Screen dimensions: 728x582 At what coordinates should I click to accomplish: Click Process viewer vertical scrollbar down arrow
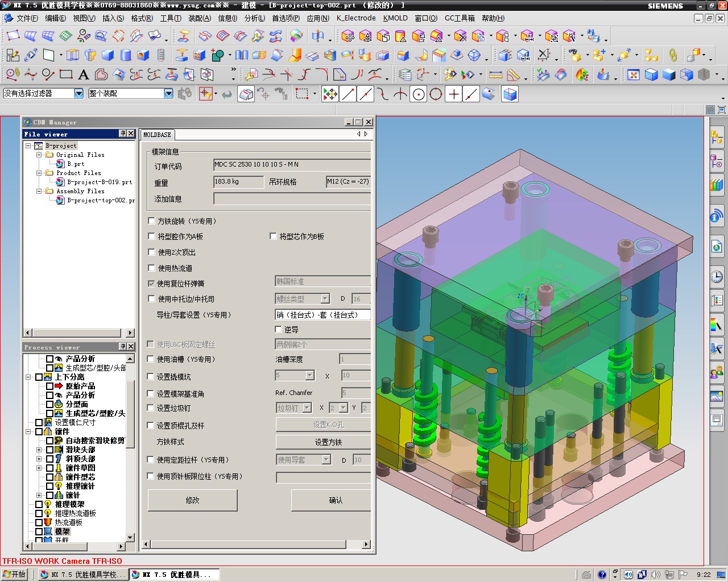pyautogui.click(x=130, y=537)
